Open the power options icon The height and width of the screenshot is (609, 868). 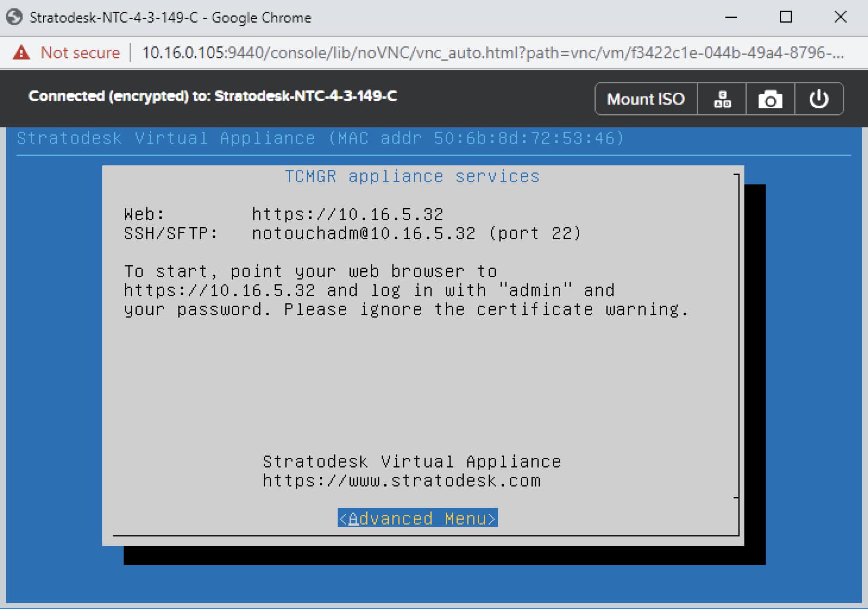pos(819,99)
